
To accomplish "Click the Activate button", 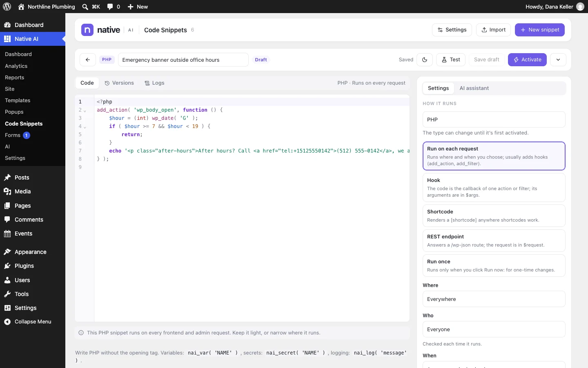I will (x=527, y=60).
